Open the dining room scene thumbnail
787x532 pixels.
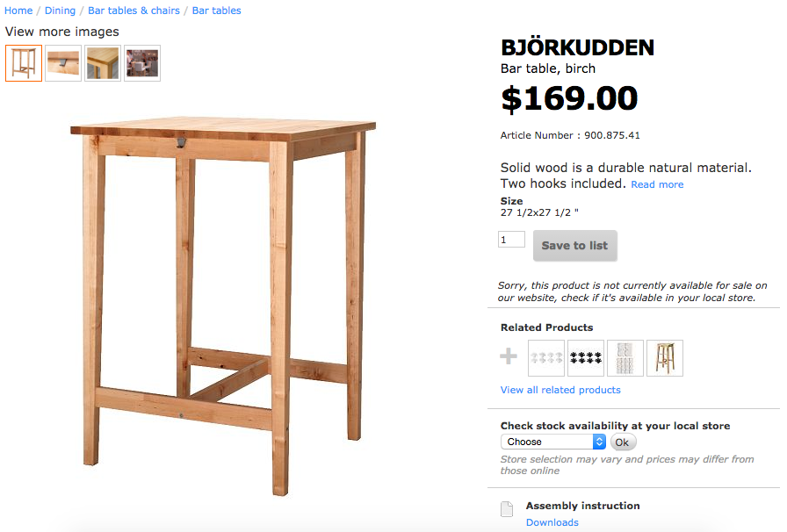[142, 63]
